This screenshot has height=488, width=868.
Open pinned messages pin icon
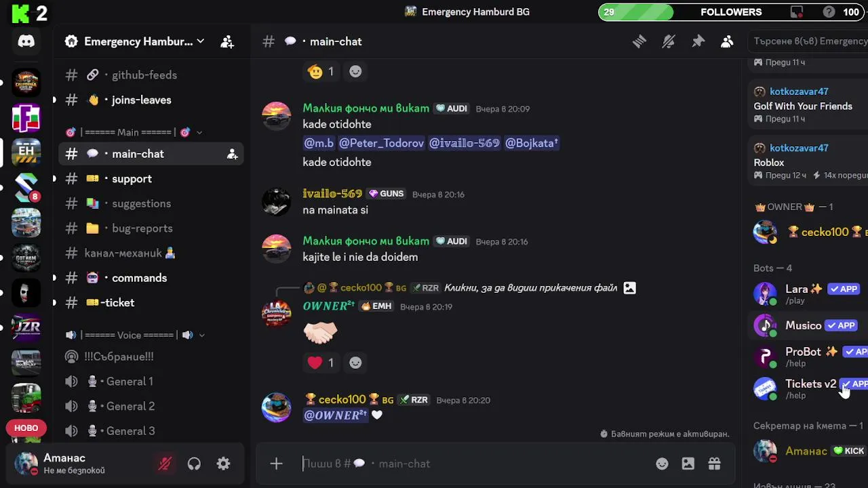click(698, 41)
